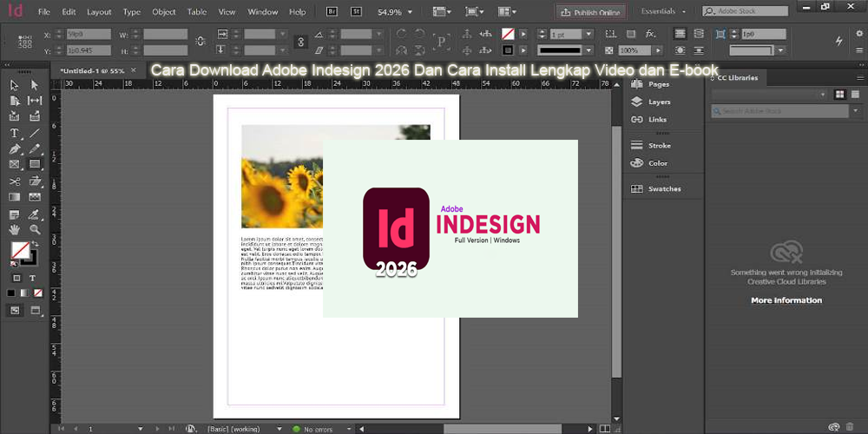868x434 pixels.
Task: Open the Stroke panel
Action: tap(652, 146)
